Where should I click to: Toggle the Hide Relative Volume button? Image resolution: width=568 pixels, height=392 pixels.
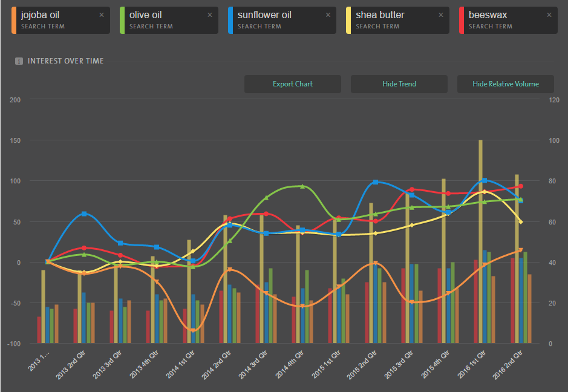point(505,84)
